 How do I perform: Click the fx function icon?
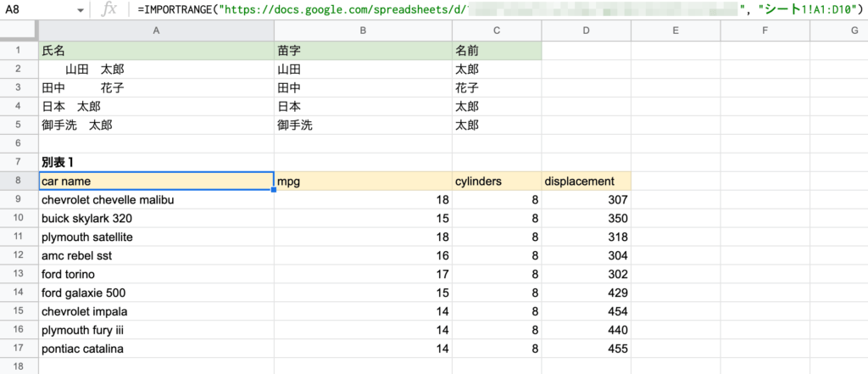coord(108,11)
